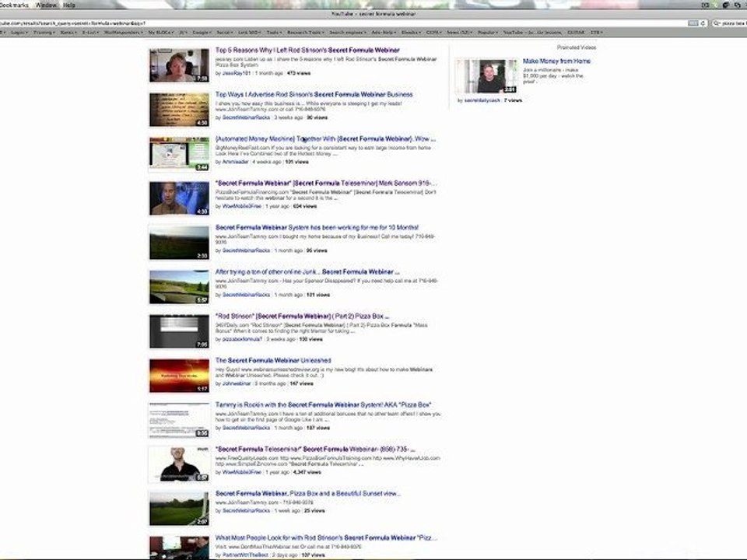Viewport: 747px width, 560px height.
Task: Visit uploader PartnerWithTheBest channel link
Action: [x=245, y=555]
